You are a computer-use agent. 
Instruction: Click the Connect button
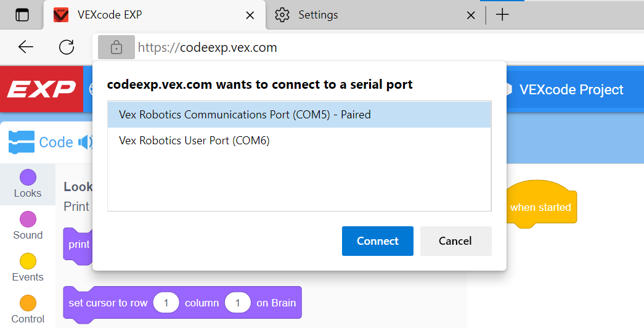(x=377, y=241)
